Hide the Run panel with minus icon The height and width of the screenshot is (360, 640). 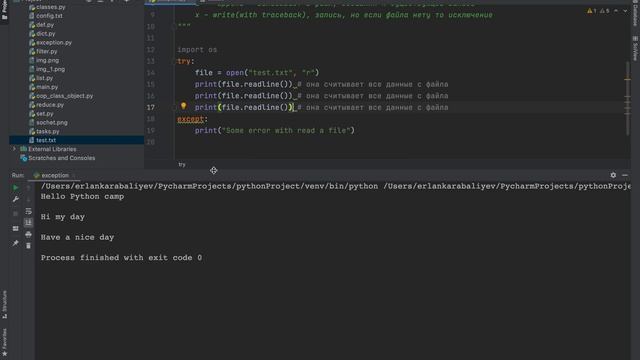coord(625,175)
